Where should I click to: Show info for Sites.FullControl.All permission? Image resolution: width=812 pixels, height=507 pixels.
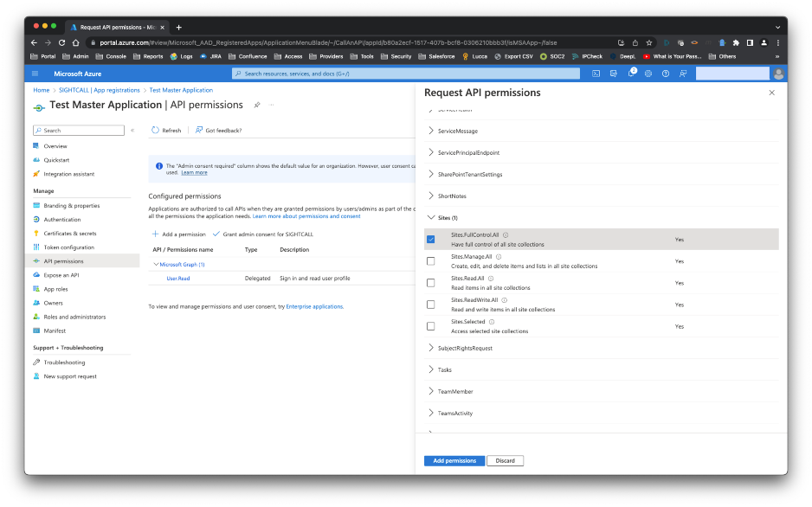(506, 234)
